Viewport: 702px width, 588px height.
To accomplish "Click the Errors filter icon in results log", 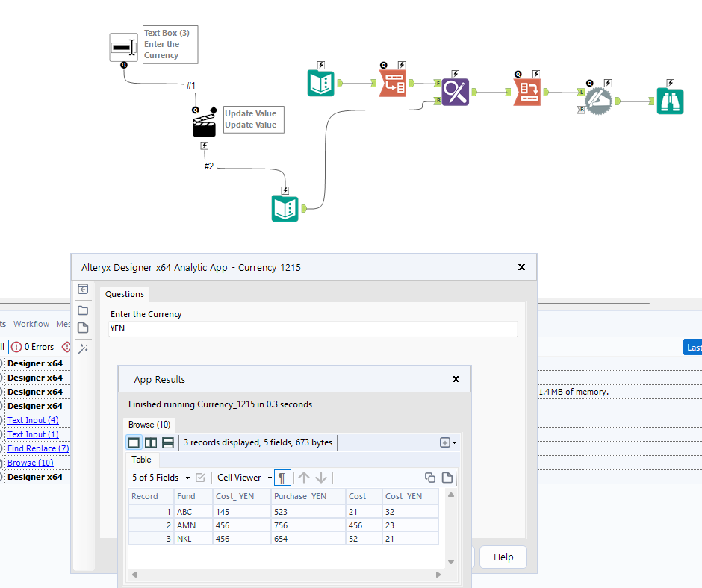I will 16,347.
